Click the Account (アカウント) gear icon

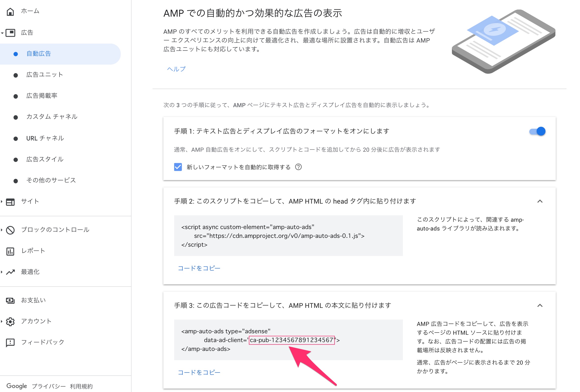10,322
